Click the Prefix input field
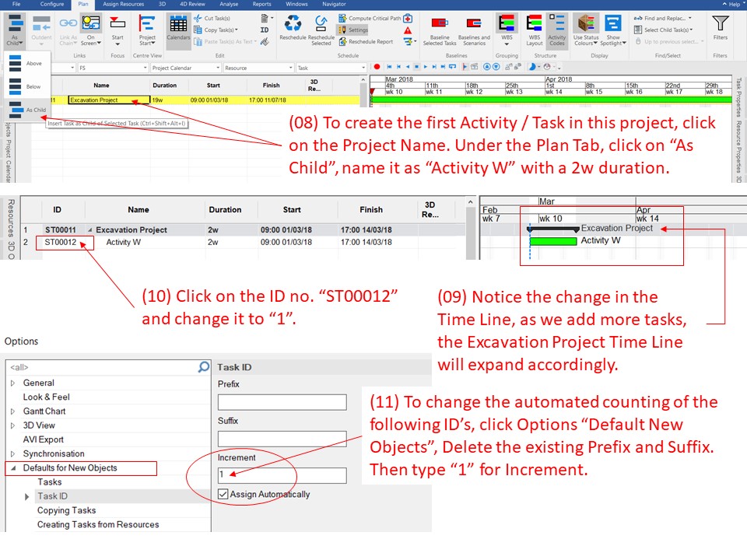Viewport: 747px width, 560px height. [x=282, y=404]
